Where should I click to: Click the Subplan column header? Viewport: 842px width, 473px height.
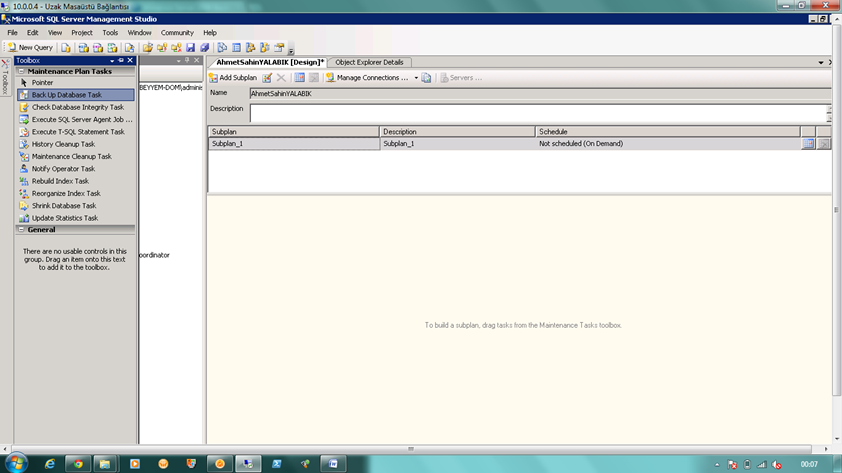[294, 132]
